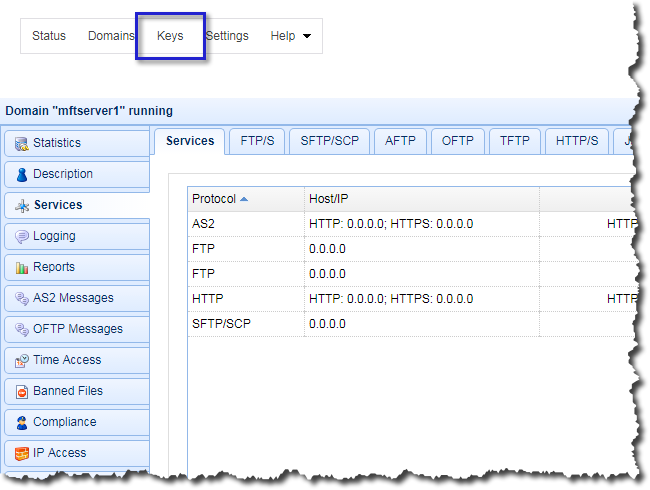
Task: Click the Logging speech bubble icon
Action: pyautogui.click(x=22, y=236)
